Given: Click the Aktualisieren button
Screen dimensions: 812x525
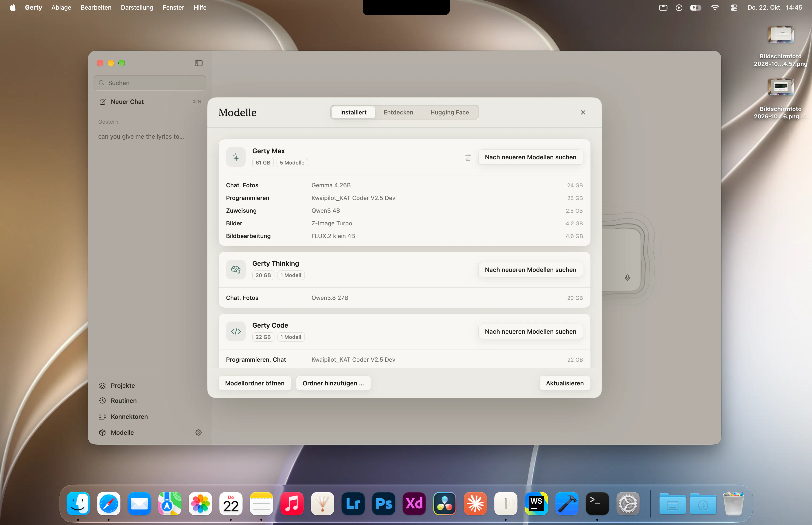Looking at the screenshot, I should (565, 383).
